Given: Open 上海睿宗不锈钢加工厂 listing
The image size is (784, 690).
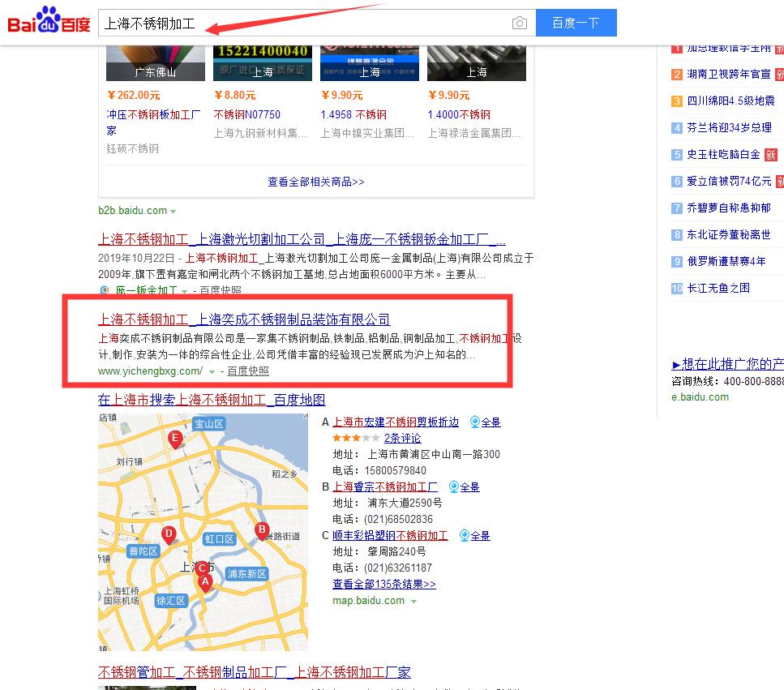Looking at the screenshot, I should pos(385,487).
